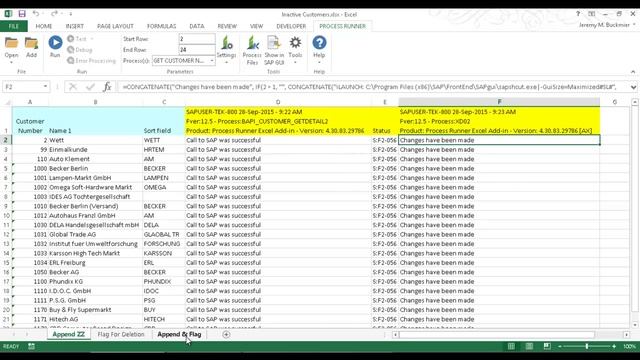The height and width of the screenshot is (360, 640).
Task: Open the Customize Quick Access Toolbar dropdown
Action: click(70, 14)
